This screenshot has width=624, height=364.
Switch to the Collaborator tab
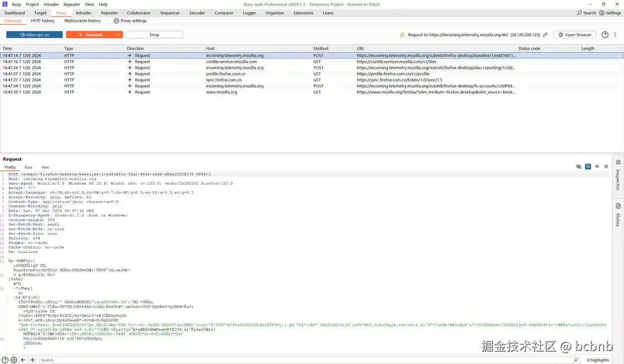[x=139, y=13]
